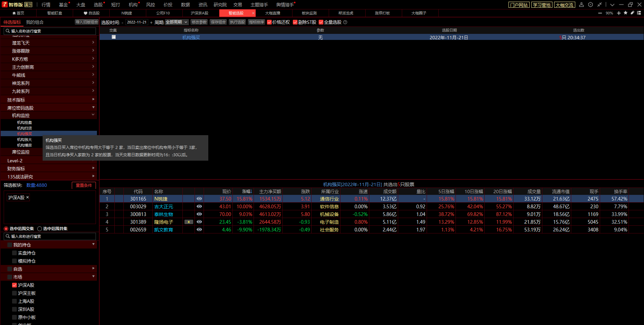
Task: Switch to the 沪深京A股 tab
Action: pos(200,13)
